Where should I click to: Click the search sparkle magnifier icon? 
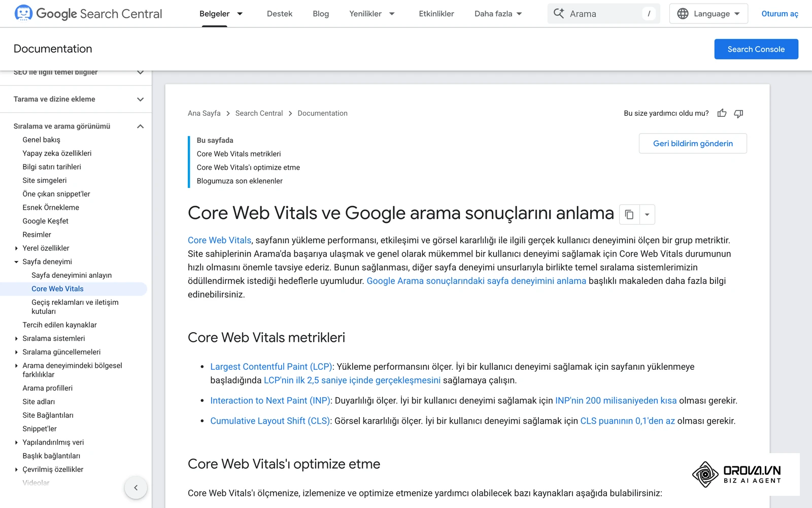(559, 13)
